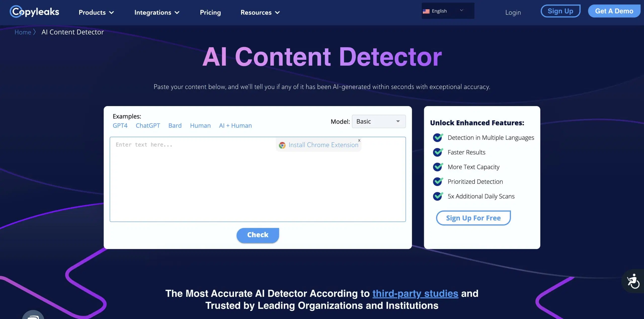644x319 pixels.
Task: Click checkmark icon beside Prioritized Detection
Action: (x=438, y=181)
